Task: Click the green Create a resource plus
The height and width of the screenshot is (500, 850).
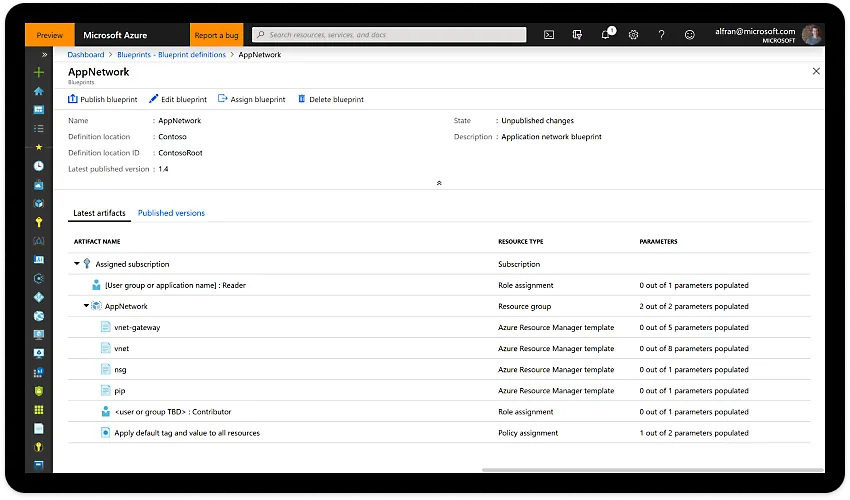Action: [39, 72]
